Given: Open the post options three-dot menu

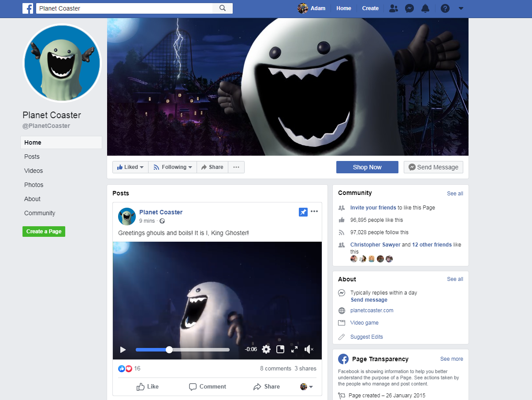Looking at the screenshot, I should click(x=314, y=212).
